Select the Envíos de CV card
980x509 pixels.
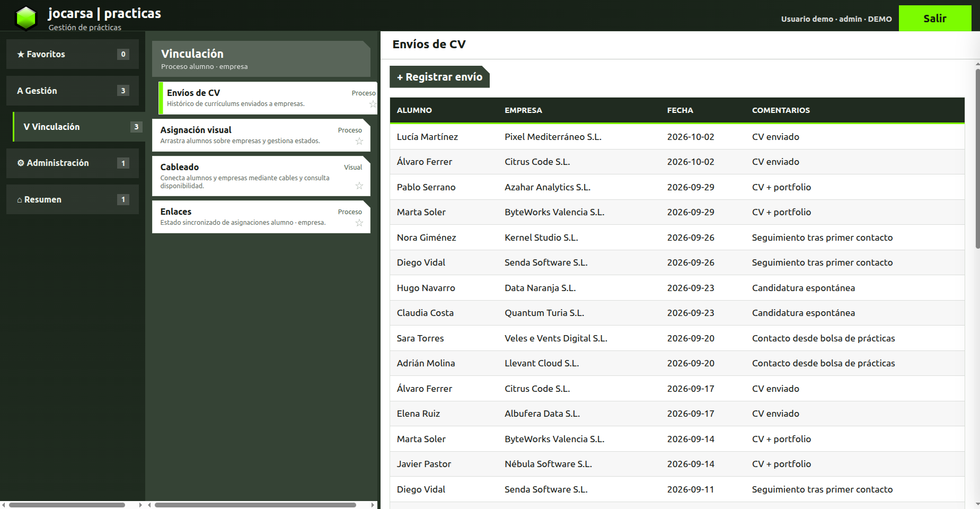tap(268, 98)
